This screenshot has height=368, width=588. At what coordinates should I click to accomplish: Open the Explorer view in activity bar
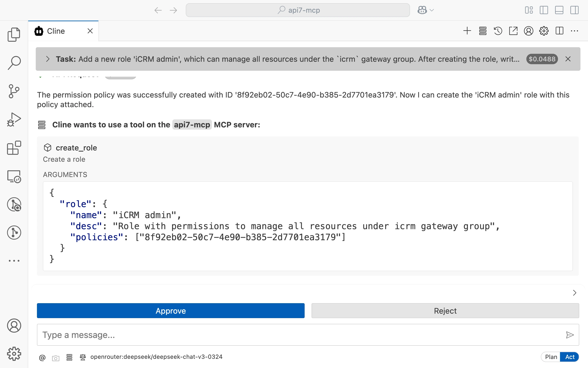[x=14, y=34]
